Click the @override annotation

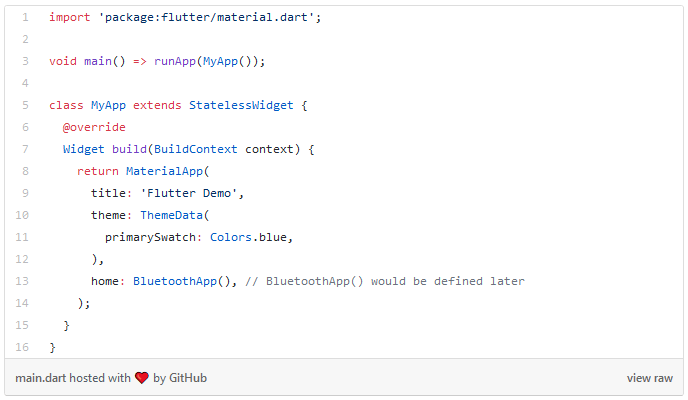point(94,127)
